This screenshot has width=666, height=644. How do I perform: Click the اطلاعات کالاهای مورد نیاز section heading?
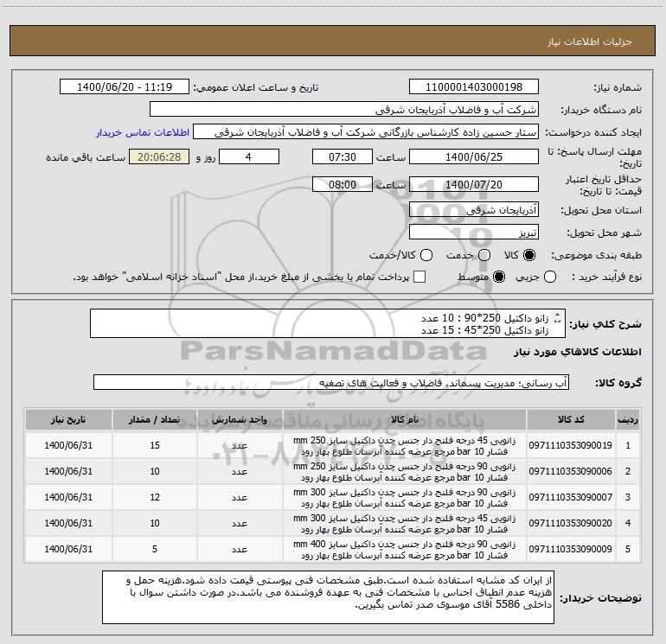tap(578, 352)
